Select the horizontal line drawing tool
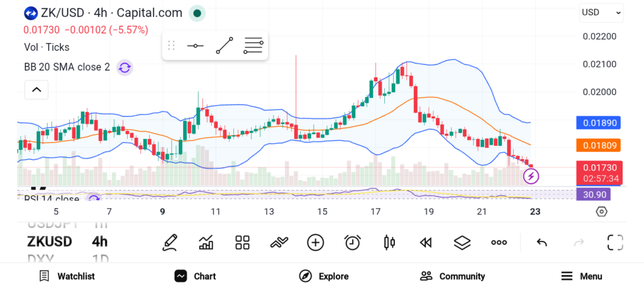 click(x=195, y=45)
